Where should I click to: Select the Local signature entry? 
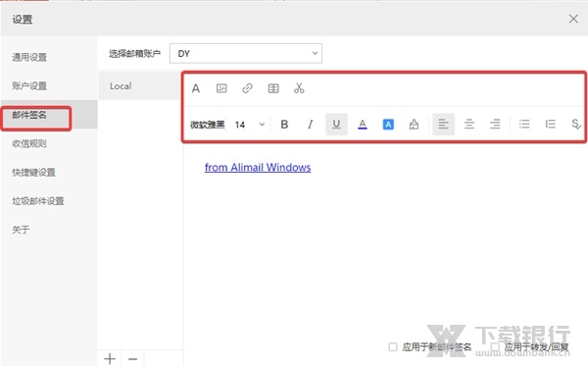click(x=139, y=85)
